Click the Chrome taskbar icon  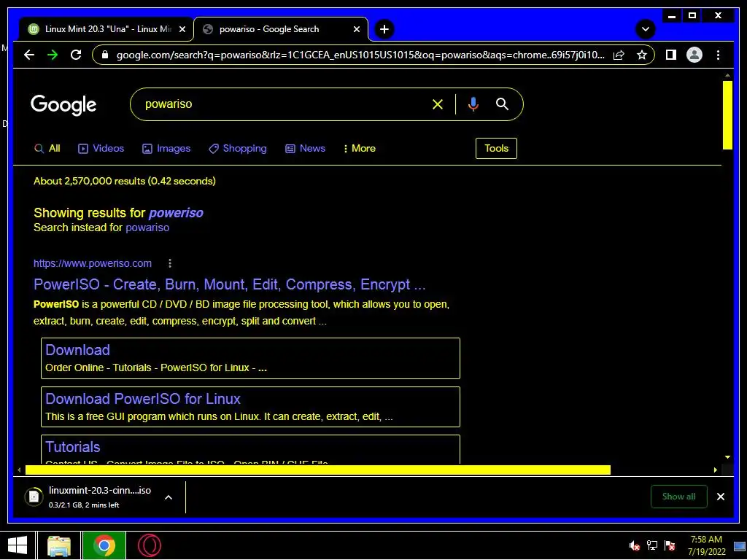click(x=104, y=545)
